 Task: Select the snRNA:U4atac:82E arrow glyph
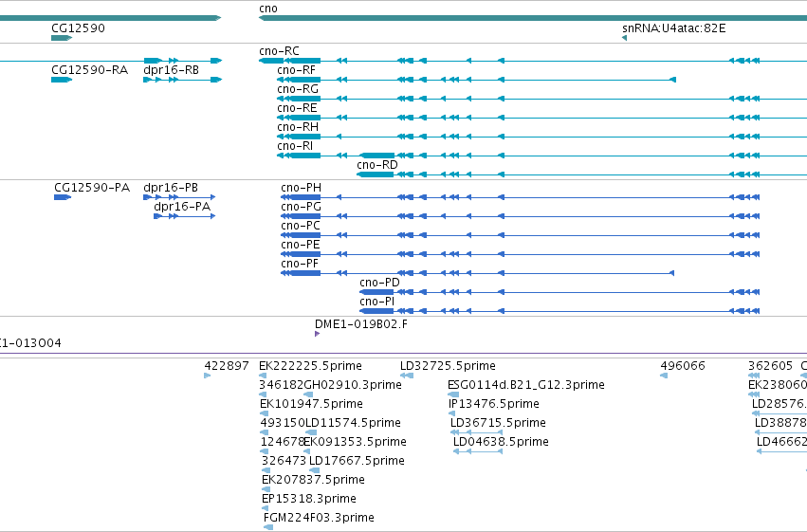click(624, 38)
